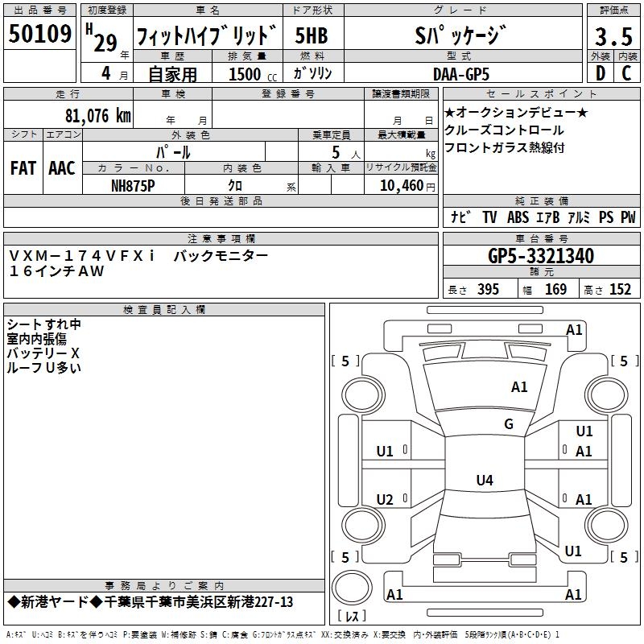The image size is (644, 644).
Task: Click the PW equipment entry
Action: [628, 217]
